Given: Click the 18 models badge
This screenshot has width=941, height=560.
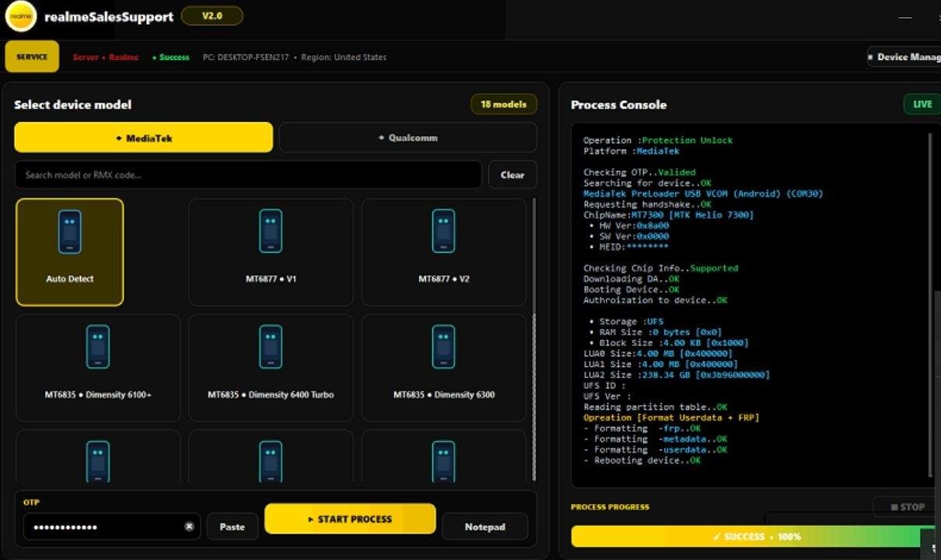Looking at the screenshot, I should click(503, 104).
